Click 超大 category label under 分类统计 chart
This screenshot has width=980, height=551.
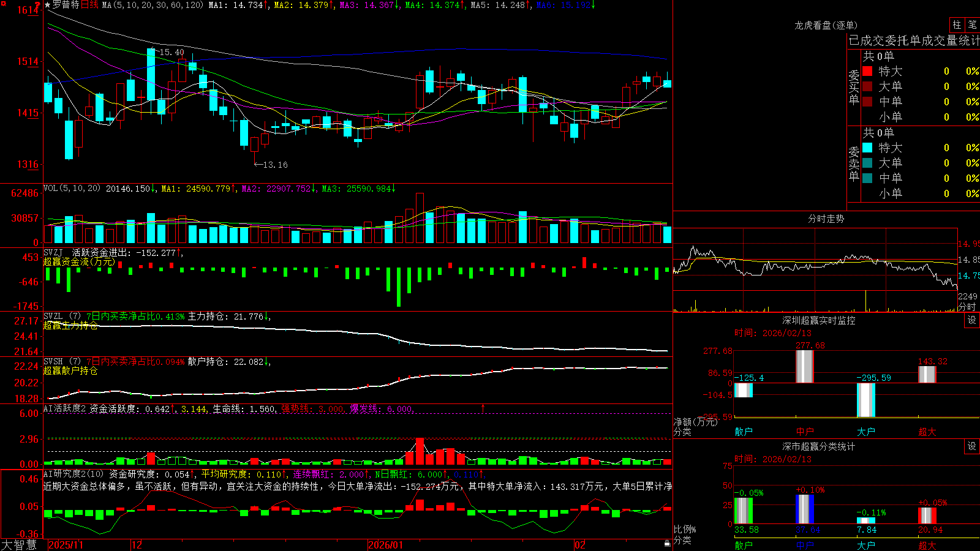click(x=927, y=545)
